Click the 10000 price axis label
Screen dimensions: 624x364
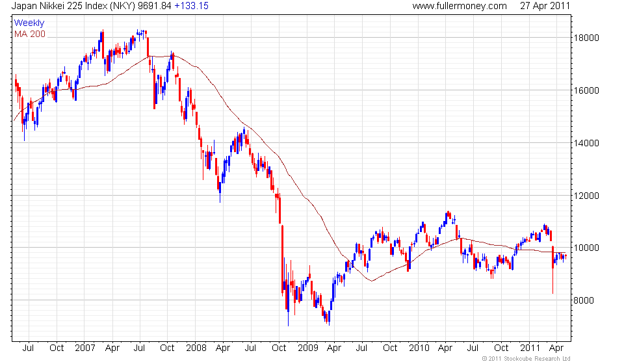(586, 248)
